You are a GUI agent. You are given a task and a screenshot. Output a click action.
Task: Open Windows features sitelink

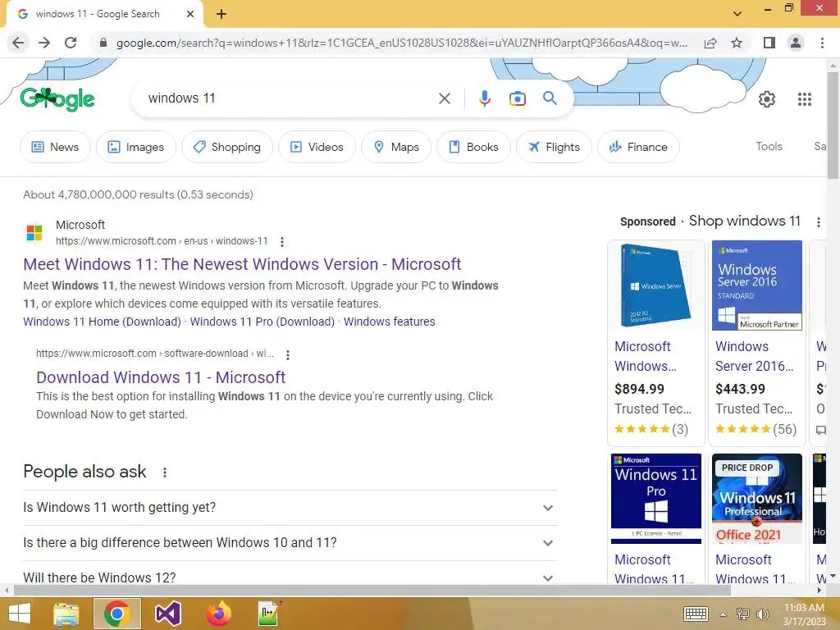(390, 322)
